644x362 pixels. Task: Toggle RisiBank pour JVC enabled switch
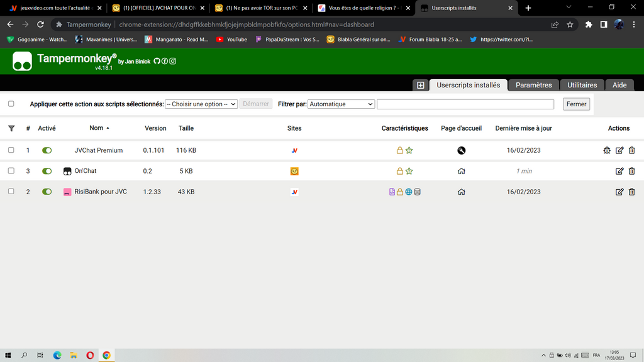click(x=47, y=192)
